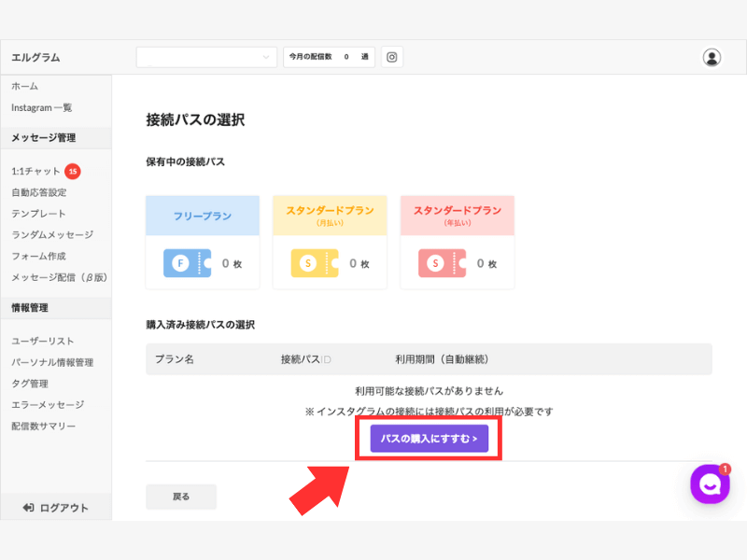Click the 戻る button
The width and height of the screenshot is (747, 560).
(181, 497)
